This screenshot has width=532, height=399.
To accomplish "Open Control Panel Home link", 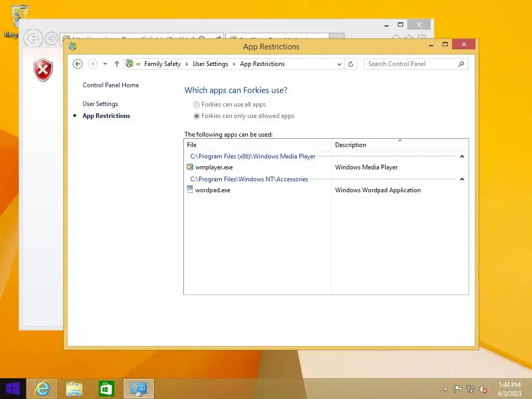I will pyautogui.click(x=111, y=85).
